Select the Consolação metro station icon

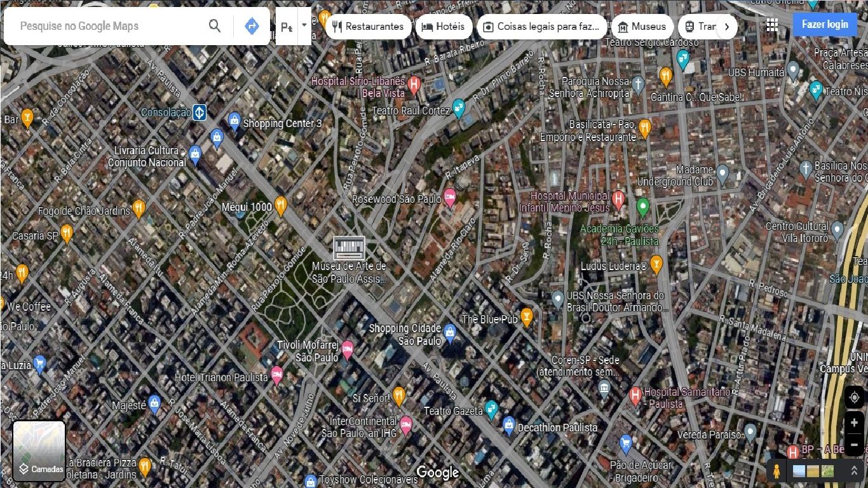tap(200, 112)
